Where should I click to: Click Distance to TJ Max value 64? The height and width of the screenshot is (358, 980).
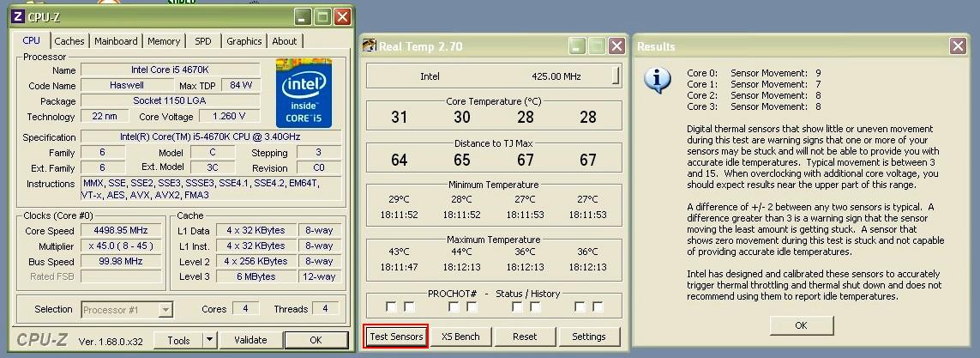(x=400, y=161)
